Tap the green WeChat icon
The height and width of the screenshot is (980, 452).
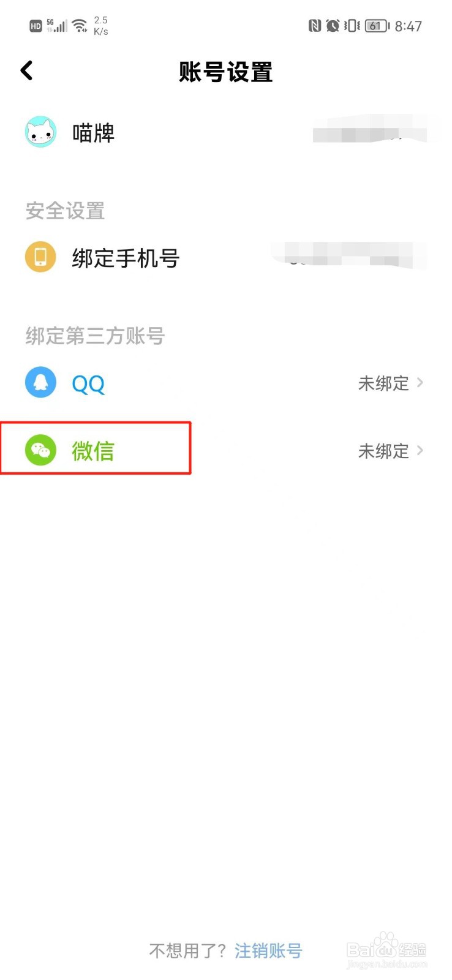(40, 450)
